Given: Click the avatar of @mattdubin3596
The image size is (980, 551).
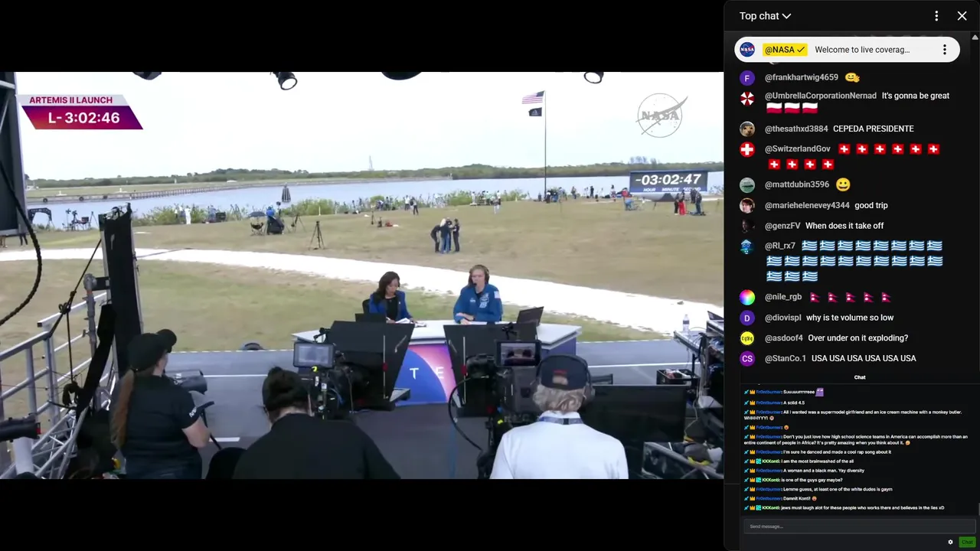Looking at the screenshot, I should click(747, 185).
